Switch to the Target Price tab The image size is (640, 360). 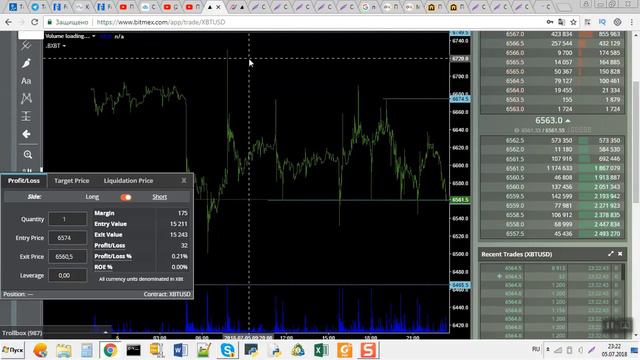click(x=71, y=180)
